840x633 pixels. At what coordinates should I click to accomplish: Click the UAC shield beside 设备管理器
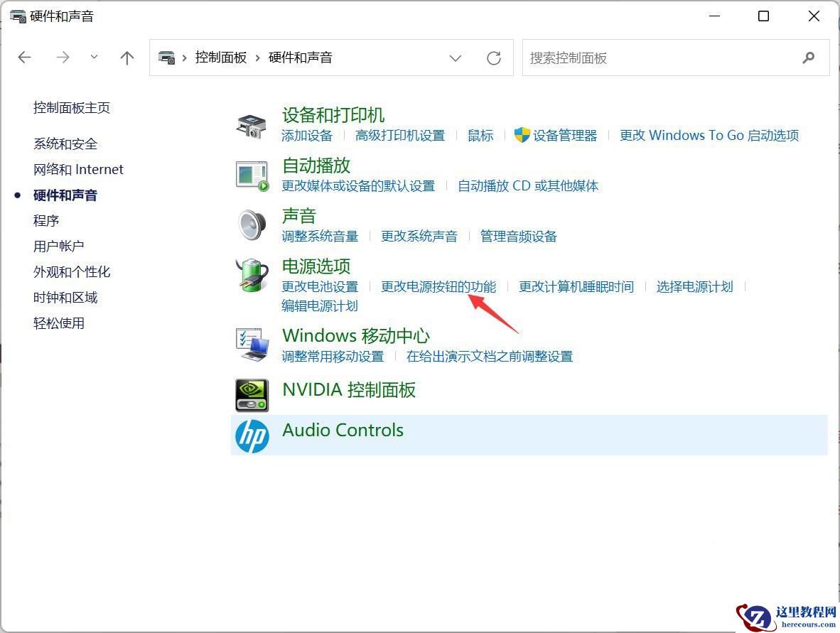(x=522, y=135)
